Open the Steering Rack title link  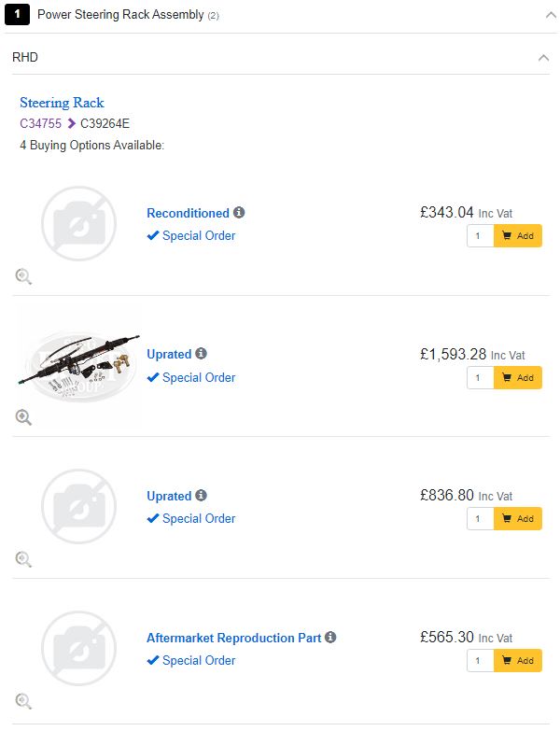(x=62, y=103)
